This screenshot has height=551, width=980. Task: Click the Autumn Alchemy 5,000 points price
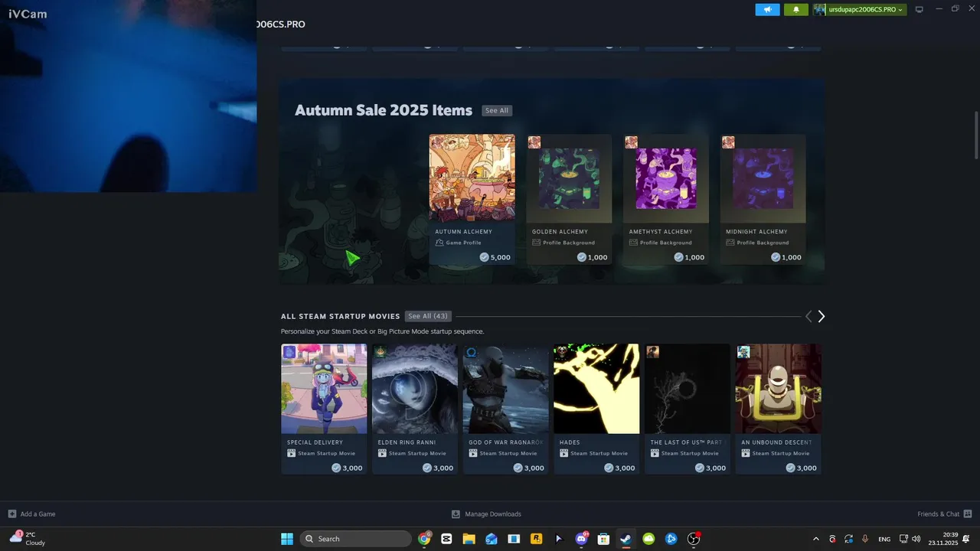tap(495, 257)
